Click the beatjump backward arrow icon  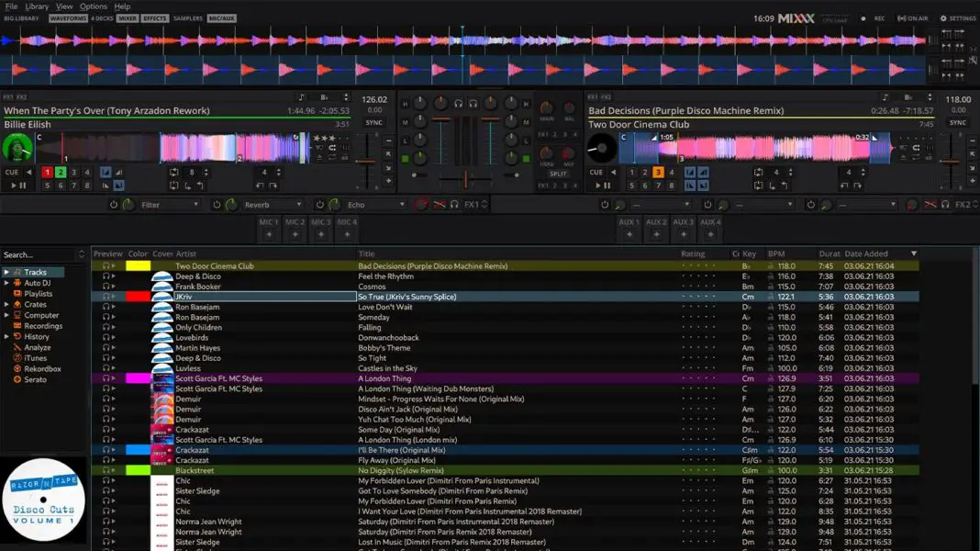pyautogui.click(x=258, y=184)
